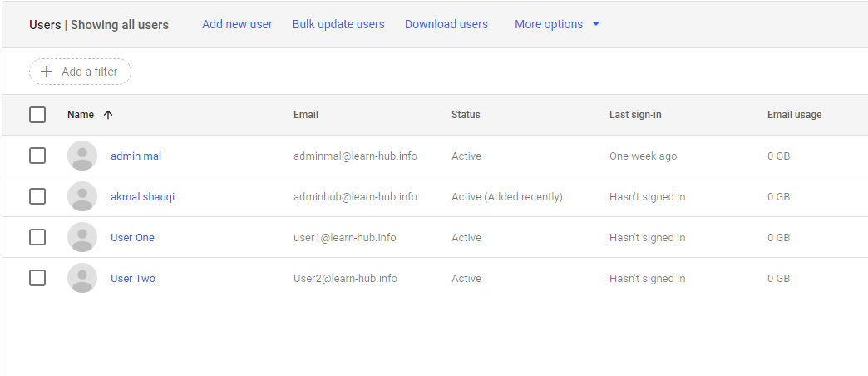This screenshot has height=376, width=868.
Task: Tick the User One row checkbox
Action: (37, 237)
